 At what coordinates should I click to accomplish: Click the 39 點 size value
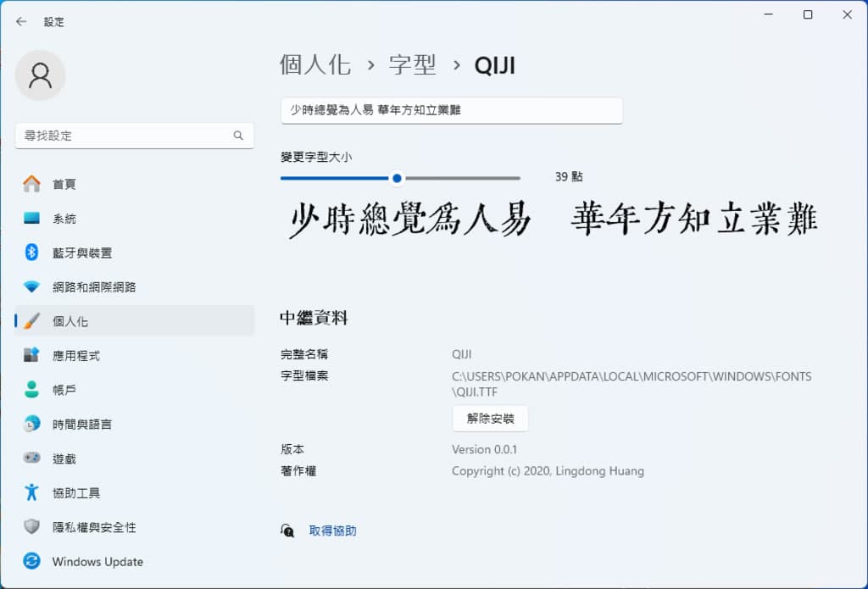569,176
